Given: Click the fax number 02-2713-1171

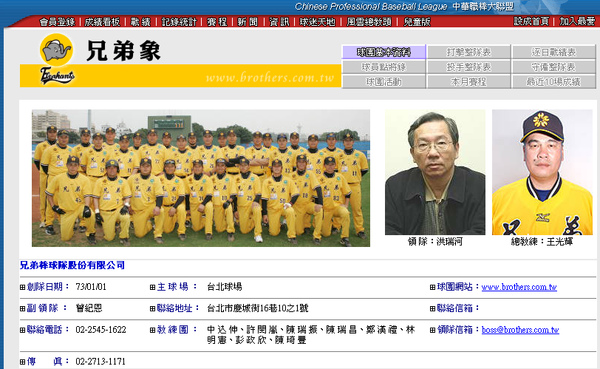Looking at the screenshot, I should pos(101,361).
